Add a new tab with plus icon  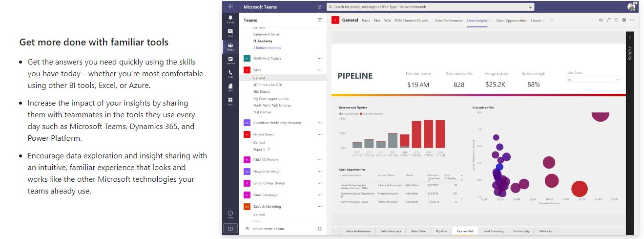[x=552, y=21]
